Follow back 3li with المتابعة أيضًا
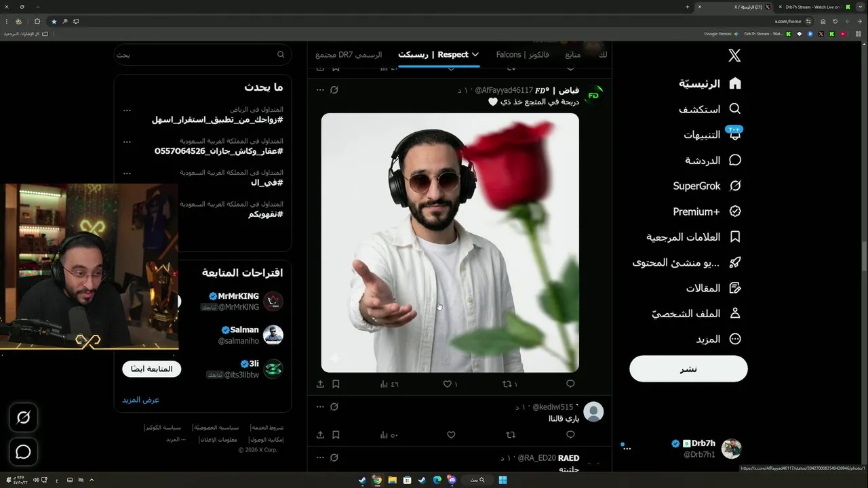 tap(151, 369)
